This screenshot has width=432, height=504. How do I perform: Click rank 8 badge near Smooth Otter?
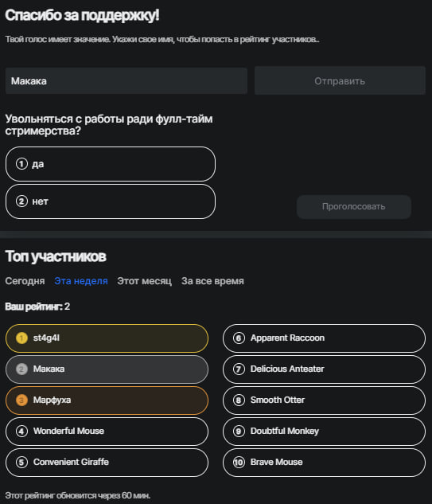[x=239, y=400]
